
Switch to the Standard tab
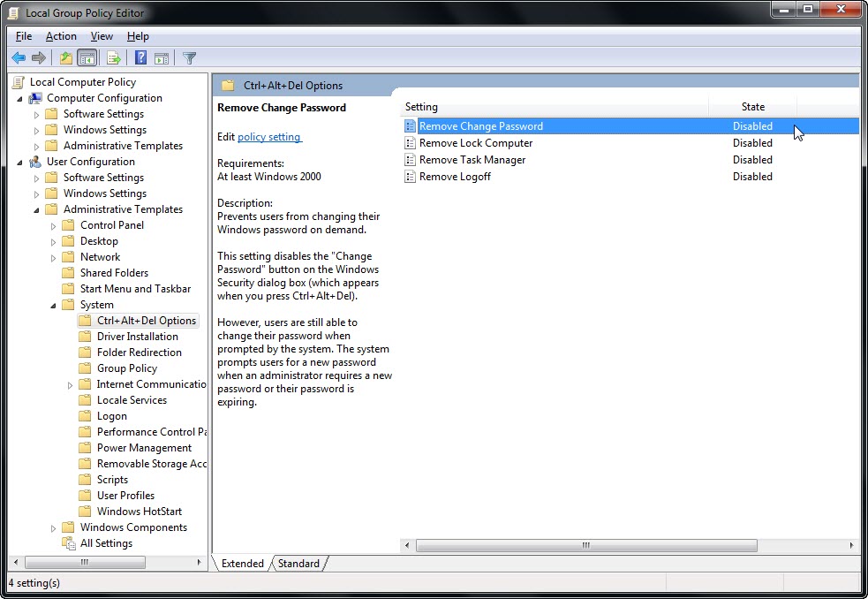point(299,564)
